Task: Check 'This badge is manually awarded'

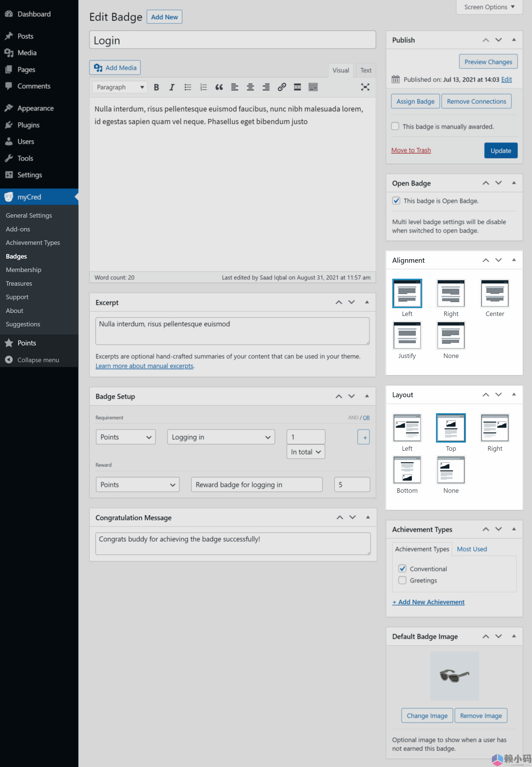Action: pyautogui.click(x=395, y=126)
